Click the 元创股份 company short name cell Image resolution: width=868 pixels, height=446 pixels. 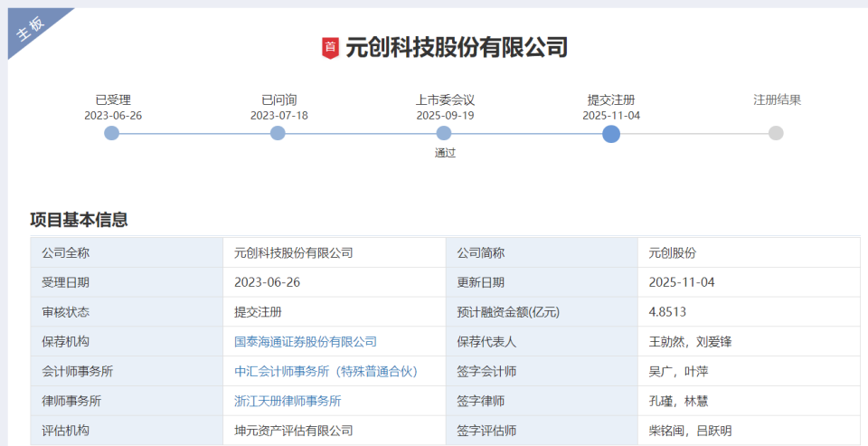(749, 252)
